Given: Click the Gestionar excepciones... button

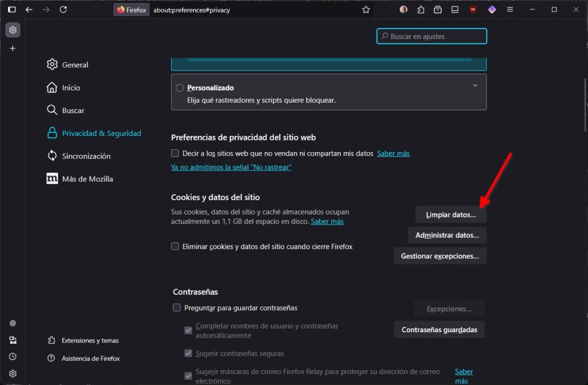Looking at the screenshot, I should 440,256.
